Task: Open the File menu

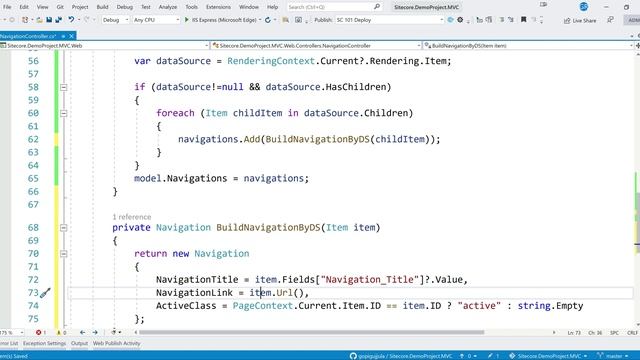Action: [x=7, y=7]
